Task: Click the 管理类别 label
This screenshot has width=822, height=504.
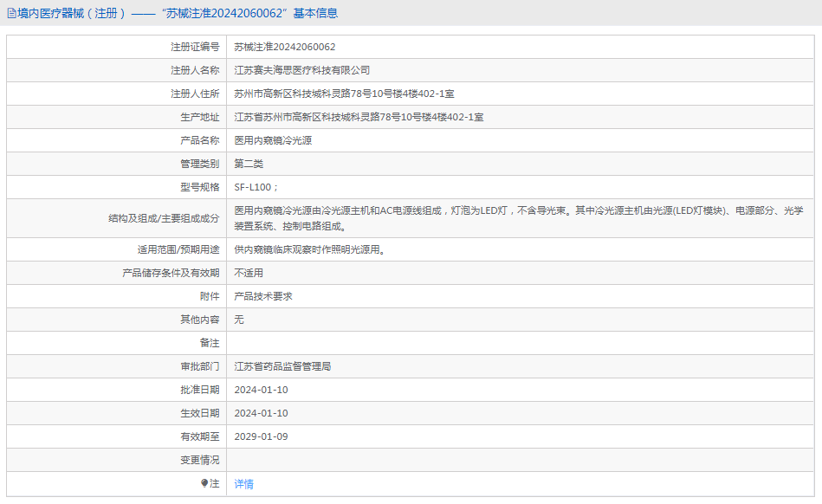Action: (x=200, y=164)
